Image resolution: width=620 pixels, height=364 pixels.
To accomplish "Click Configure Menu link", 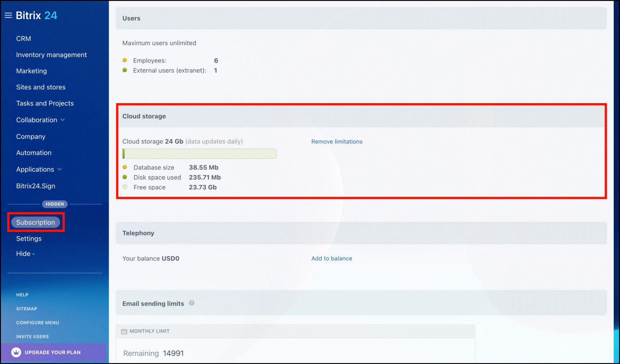I will pos(38,323).
